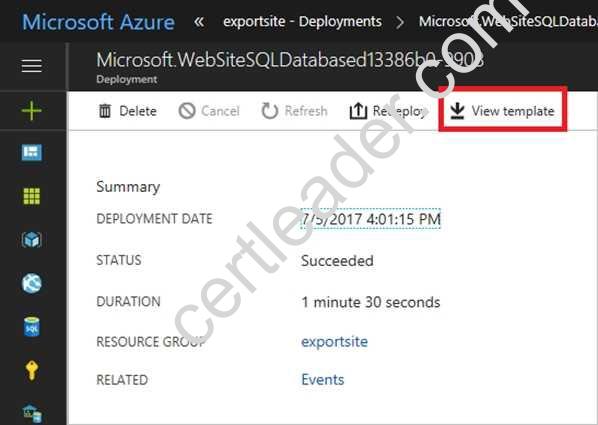Screen dimensions: 598x425
Task: Click the 1 minute 30 seconds duration
Action: click(371, 302)
